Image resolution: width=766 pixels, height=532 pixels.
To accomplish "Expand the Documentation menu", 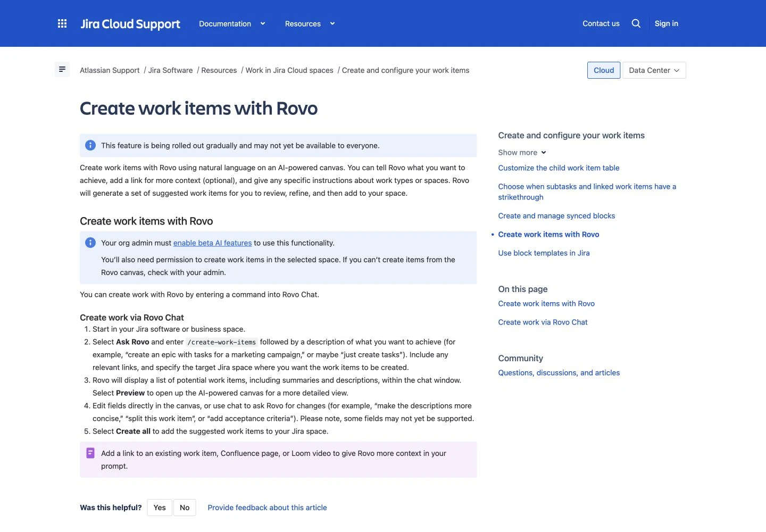I will coord(225,24).
